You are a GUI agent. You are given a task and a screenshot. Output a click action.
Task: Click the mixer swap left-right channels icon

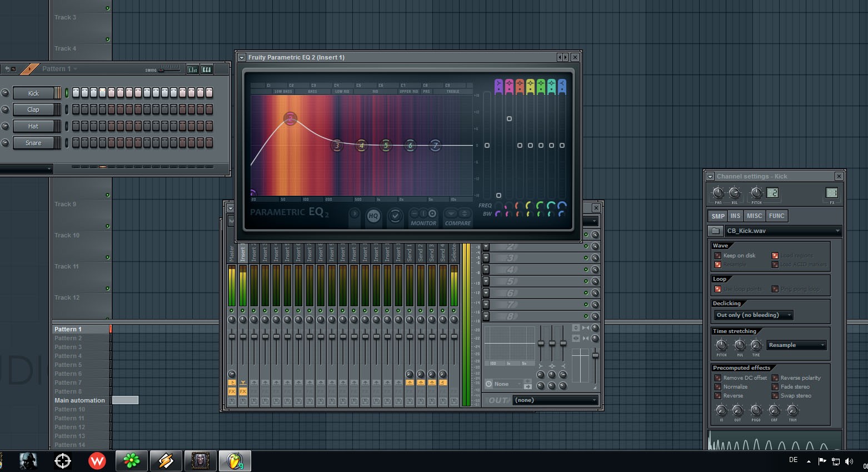[576, 338]
